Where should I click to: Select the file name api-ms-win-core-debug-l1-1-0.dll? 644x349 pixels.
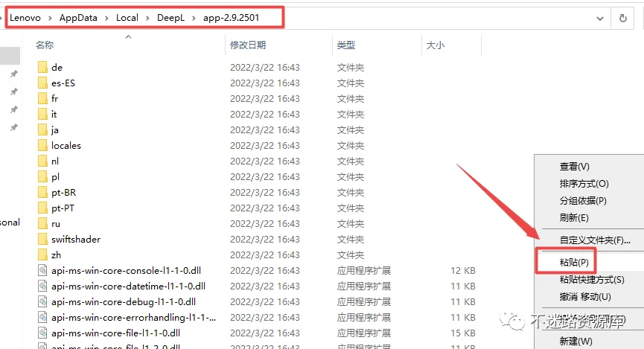pos(123,302)
